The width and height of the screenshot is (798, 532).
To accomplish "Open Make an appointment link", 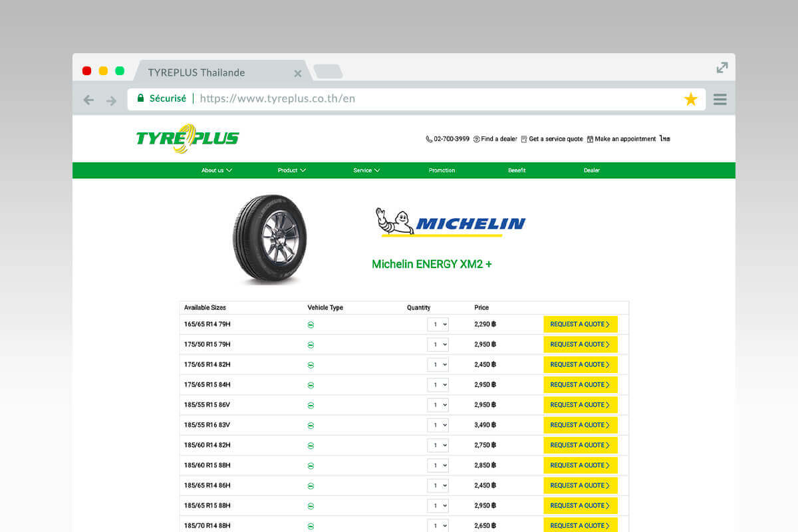I will 621,139.
